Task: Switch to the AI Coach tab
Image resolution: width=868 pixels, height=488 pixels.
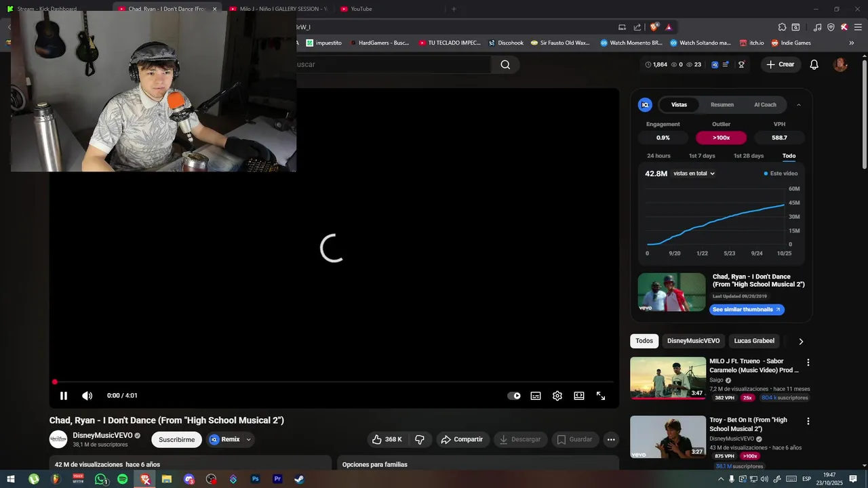Action: [765, 104]
